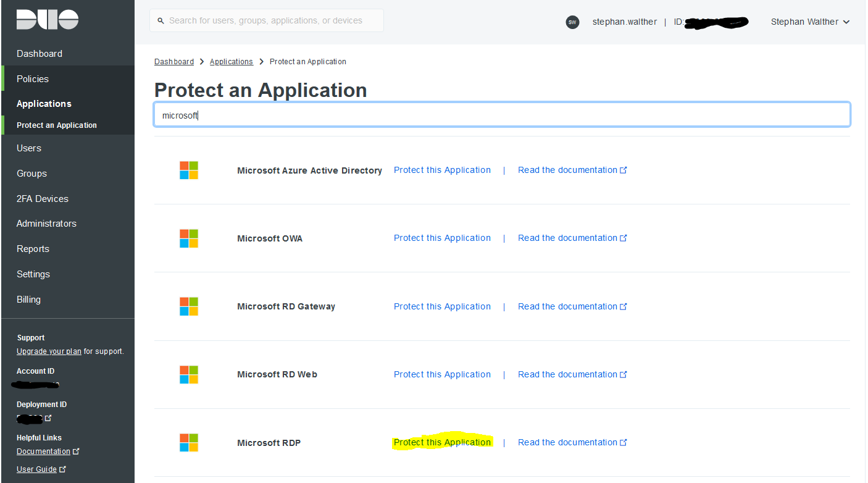The image size is (868, 483).
Task: Protect the Microsoft RD Web application
Action: 442,374
